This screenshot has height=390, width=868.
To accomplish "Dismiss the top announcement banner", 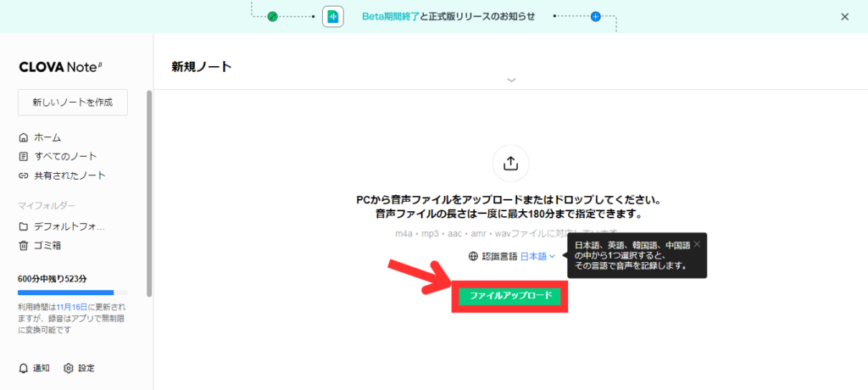I will coord(844,17).
